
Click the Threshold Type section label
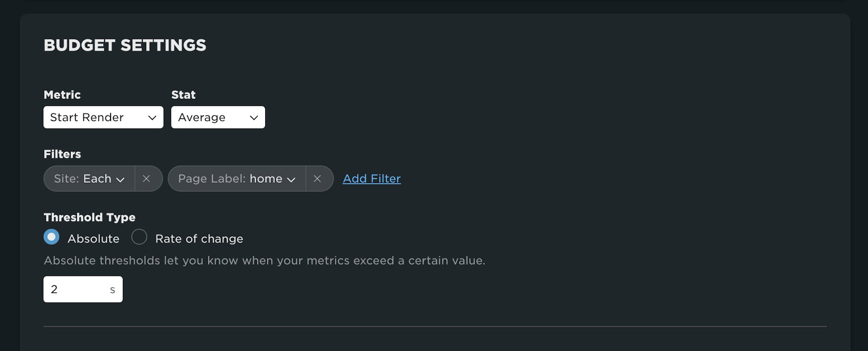[x=89, y=217]
